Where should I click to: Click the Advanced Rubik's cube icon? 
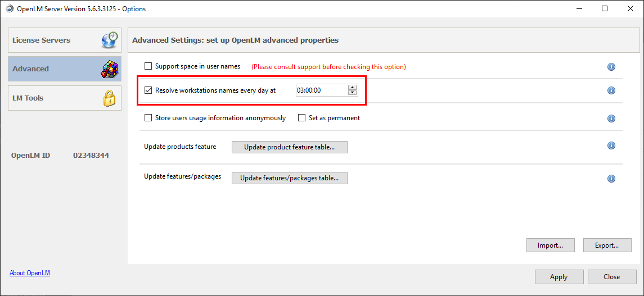click(109, 69)
